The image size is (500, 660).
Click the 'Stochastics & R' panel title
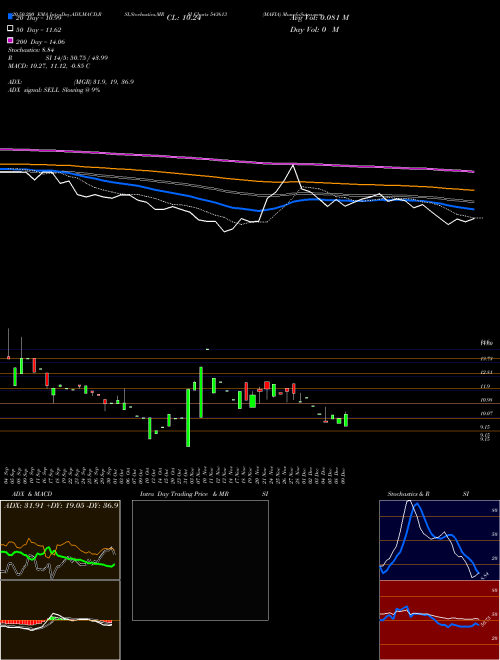408,494
